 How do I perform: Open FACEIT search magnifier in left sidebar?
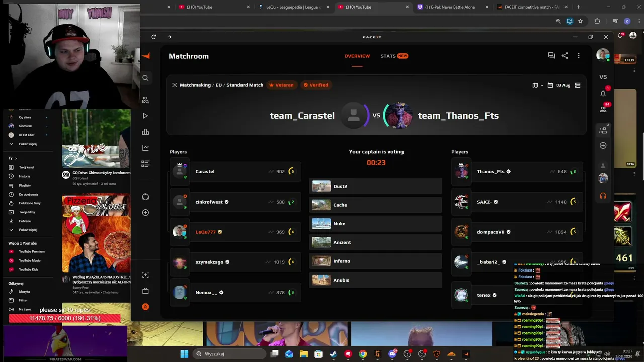[145, 78]
